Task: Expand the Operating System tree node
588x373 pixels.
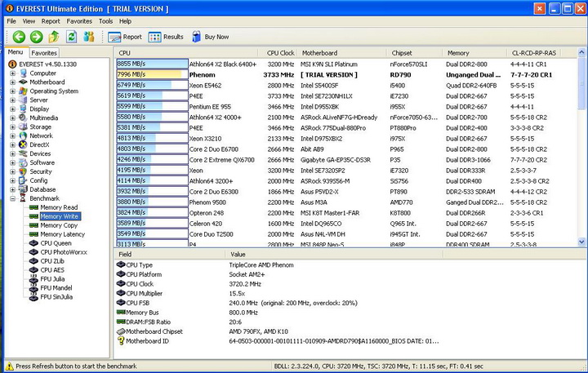Action: point(13,91)
